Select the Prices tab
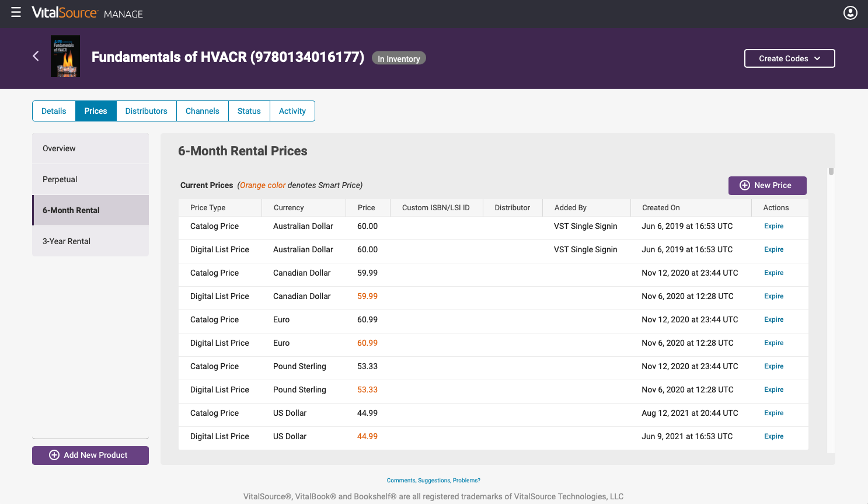868x504 pixels. 96,111
